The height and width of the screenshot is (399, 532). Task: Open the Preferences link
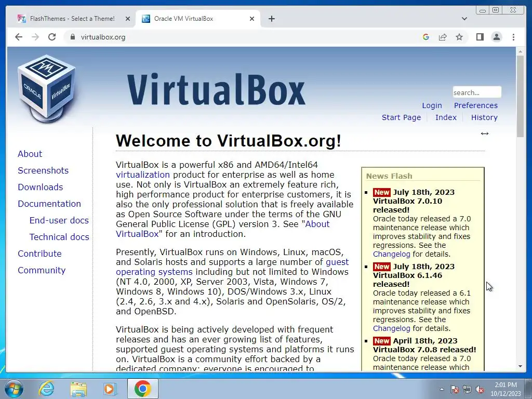tap(476, 105)
